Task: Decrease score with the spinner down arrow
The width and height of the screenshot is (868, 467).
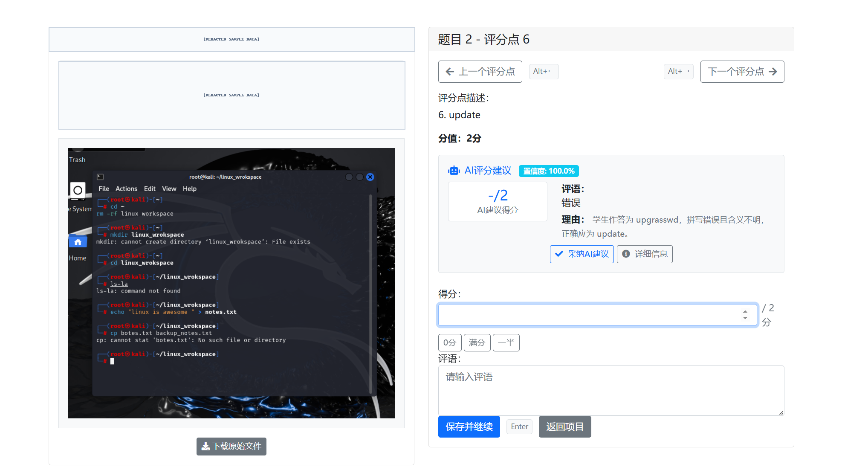Action: (745, 318)
